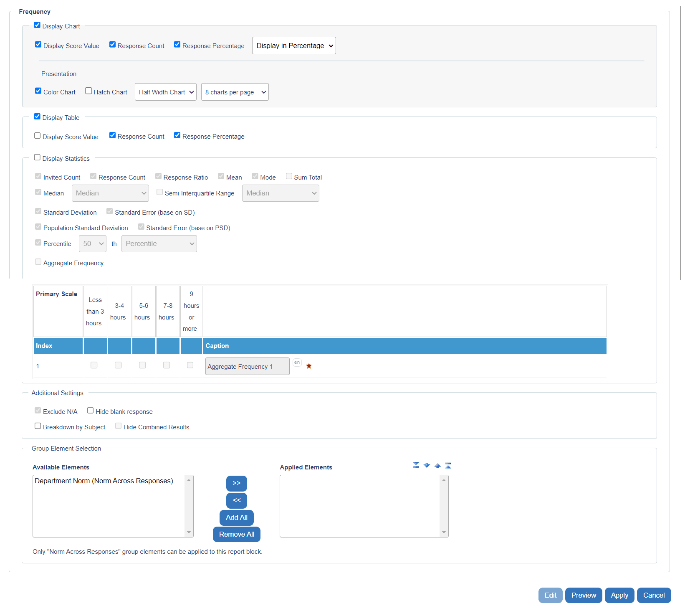685x616 pixels.
Task: Open the Display in Percentage dropdown
Action: click(x=294, y=46)
